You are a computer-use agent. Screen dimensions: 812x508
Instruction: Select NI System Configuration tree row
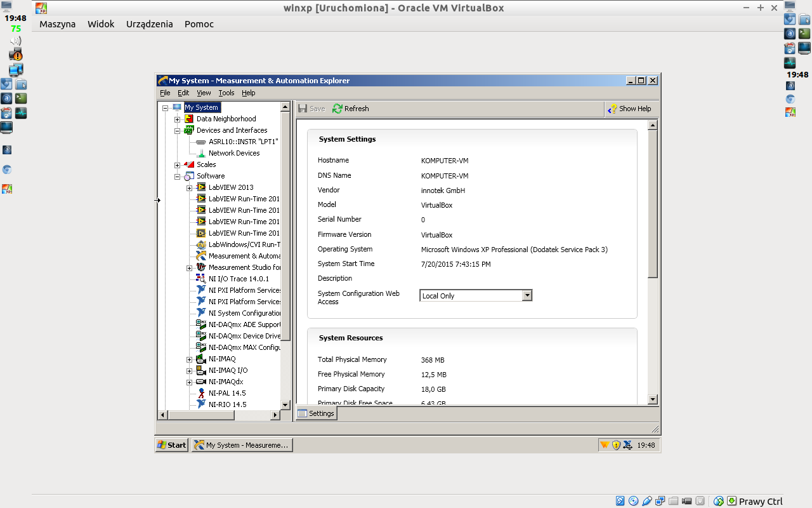[238, 313]
